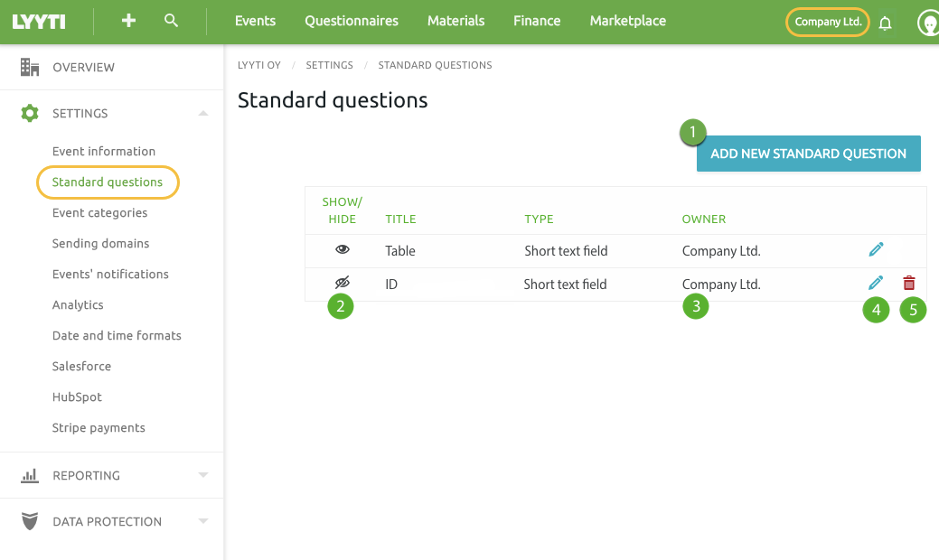Screen dimensions: 939x560
Task: Open Events' notifications settings
Action: (110, 274)
